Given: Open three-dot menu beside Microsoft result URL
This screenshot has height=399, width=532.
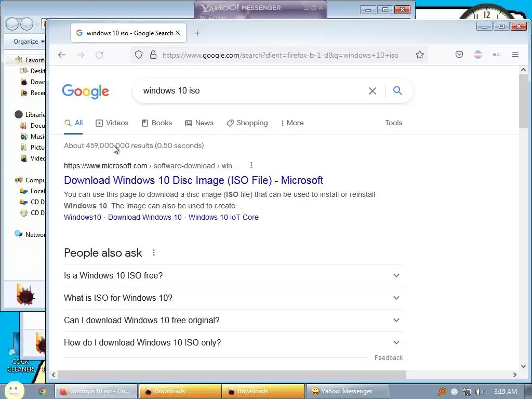Looking at the screenshot, I should click(x=251, y=165).
